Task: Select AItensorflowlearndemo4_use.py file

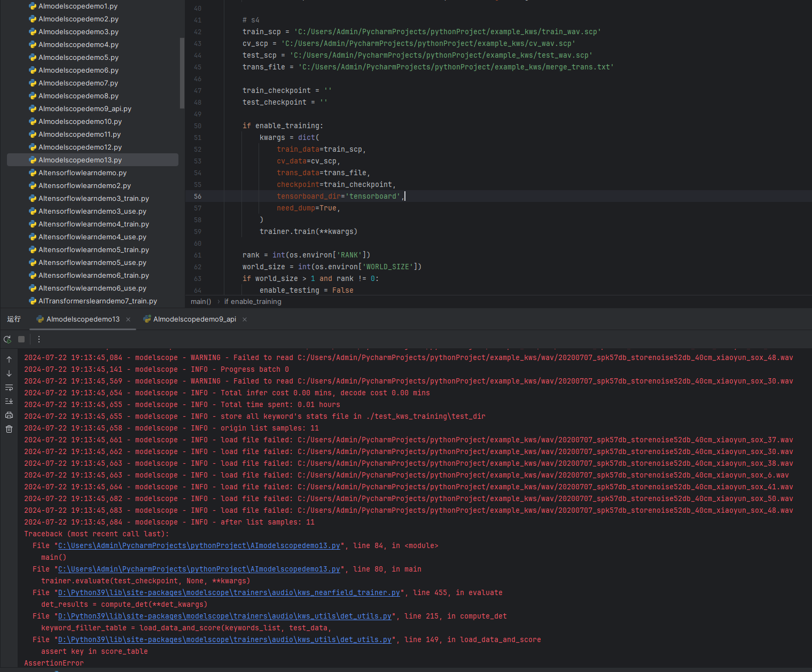Action: coord(92,237)
